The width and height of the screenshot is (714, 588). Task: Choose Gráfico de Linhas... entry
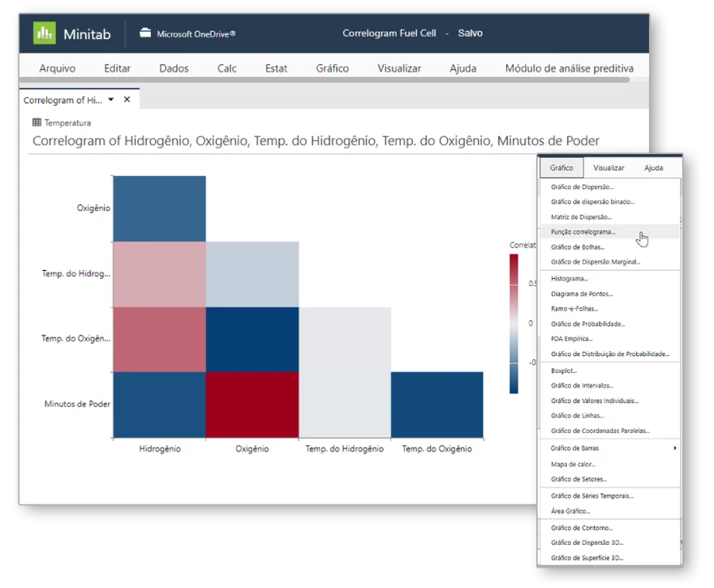tap(609, 415)
